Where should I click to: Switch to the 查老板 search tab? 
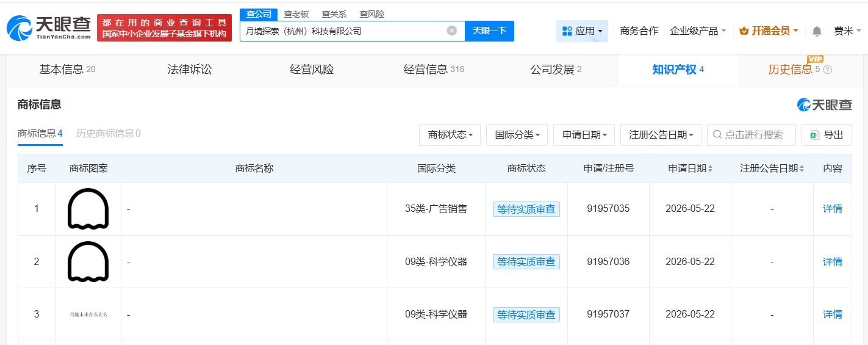pos(296,14)
